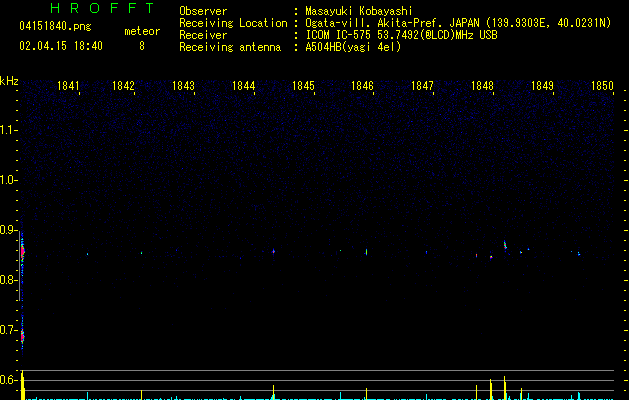Image resolution: width=629 pixels, height=400 pixels.
Task: Click the 0.6 kHz frequency label
Action: click(x=8, y=380)
